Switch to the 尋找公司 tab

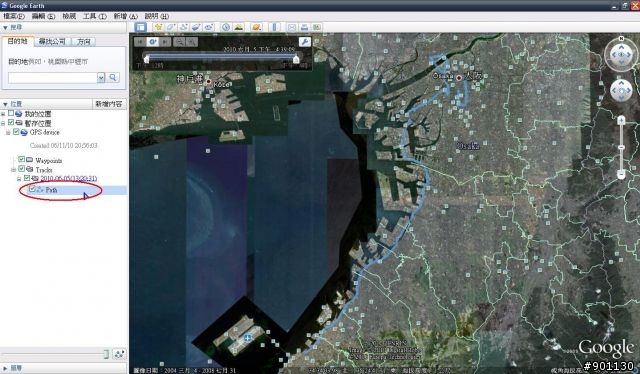point(52,41)
